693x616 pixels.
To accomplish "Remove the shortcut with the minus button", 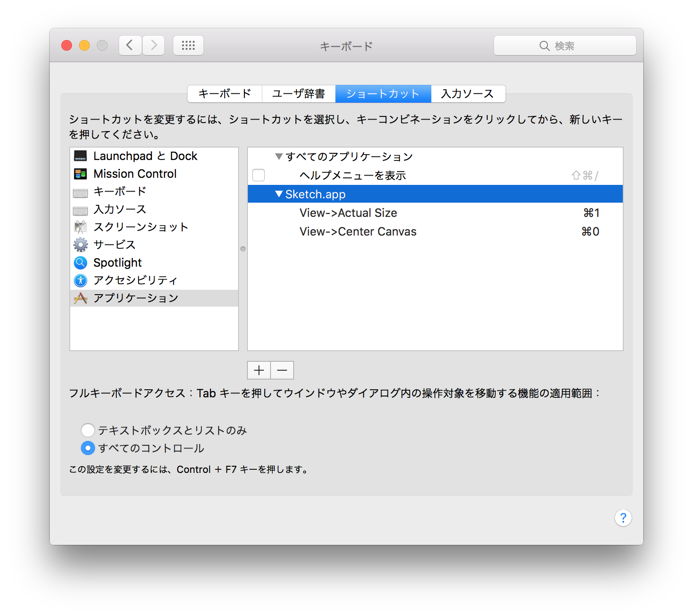I will pos(282,370).
